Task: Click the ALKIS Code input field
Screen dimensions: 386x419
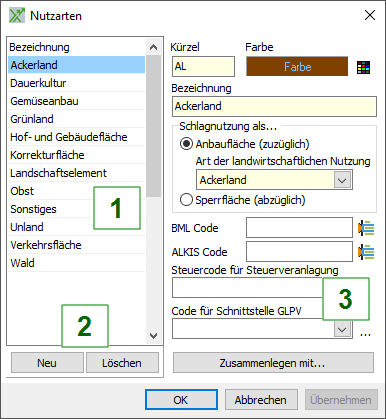Action: pos(299,252)
